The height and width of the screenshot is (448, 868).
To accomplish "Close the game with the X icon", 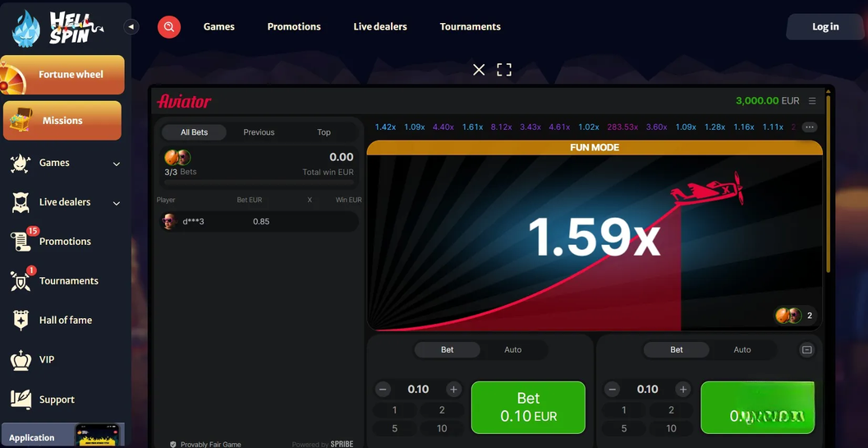I will click(479, 69).
